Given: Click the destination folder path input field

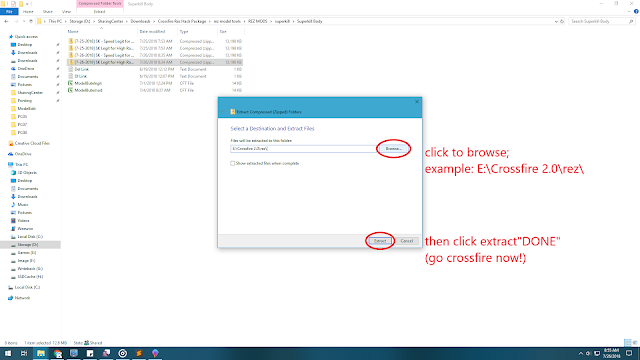Looking at the screenshot, I should pos(303,149).
